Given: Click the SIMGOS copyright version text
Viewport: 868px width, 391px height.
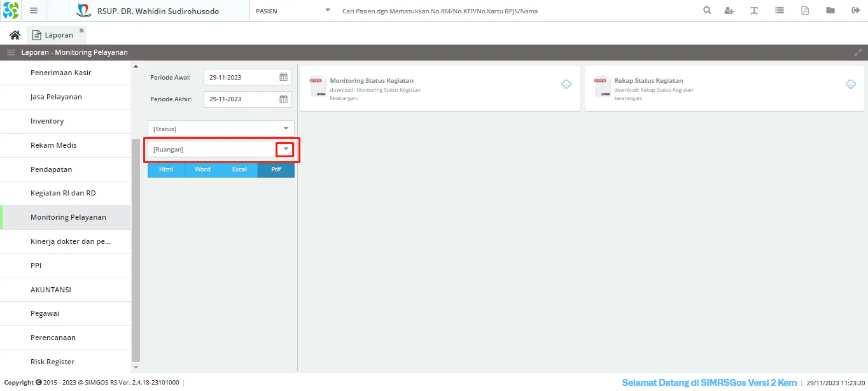Looking at the screenshot, I should point(92,383).
